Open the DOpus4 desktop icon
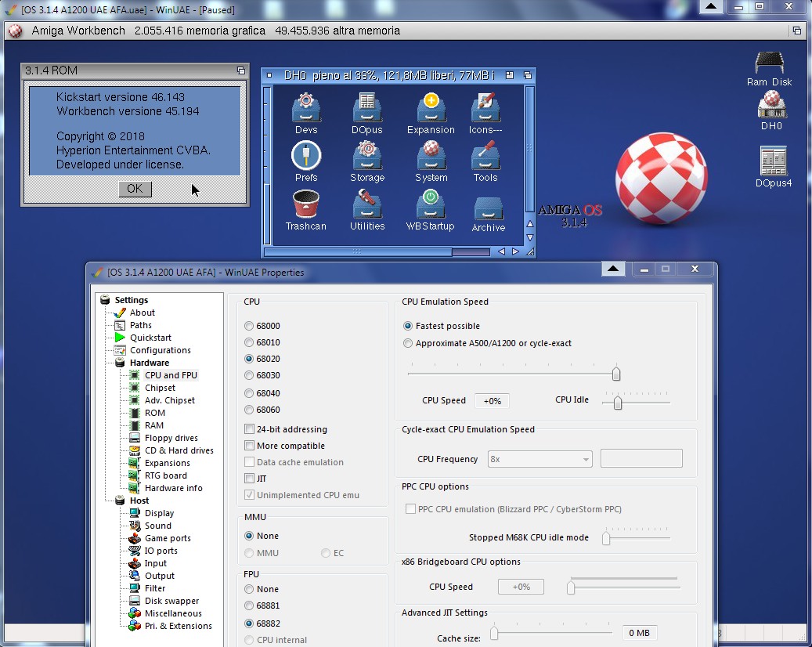This screenshot has height=647, width=812. click(x=773, y=161)
